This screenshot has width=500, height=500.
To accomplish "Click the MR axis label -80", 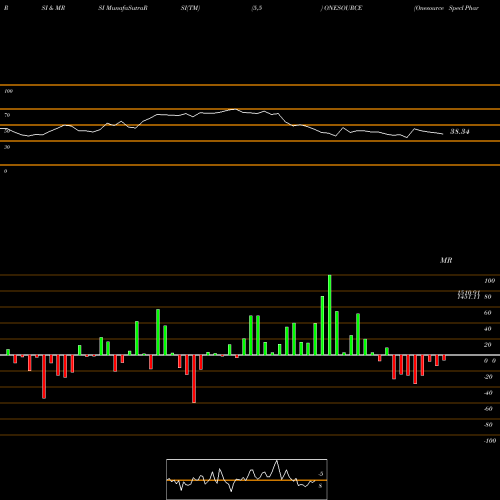I will (x=488, y=425).
